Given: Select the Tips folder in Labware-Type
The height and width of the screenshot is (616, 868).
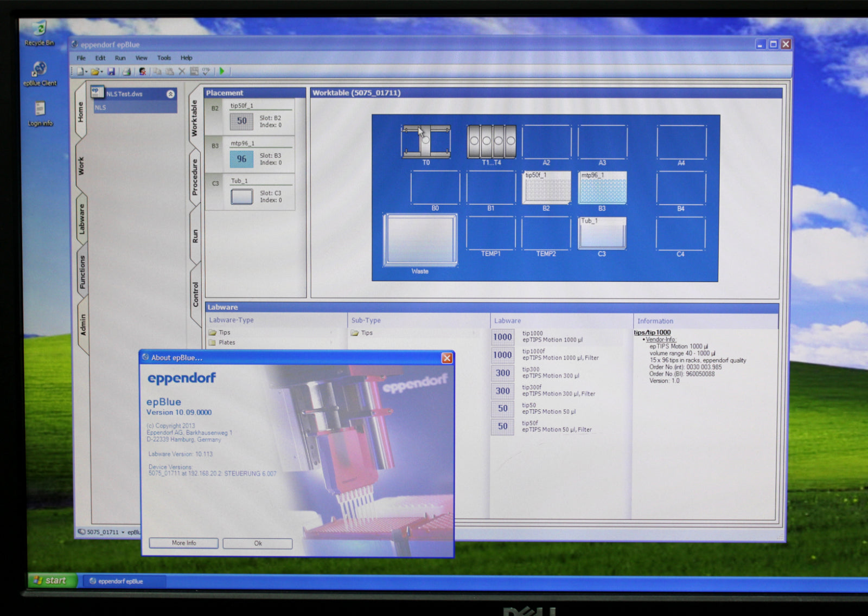Looking at the screenshot, I should 220,332.
